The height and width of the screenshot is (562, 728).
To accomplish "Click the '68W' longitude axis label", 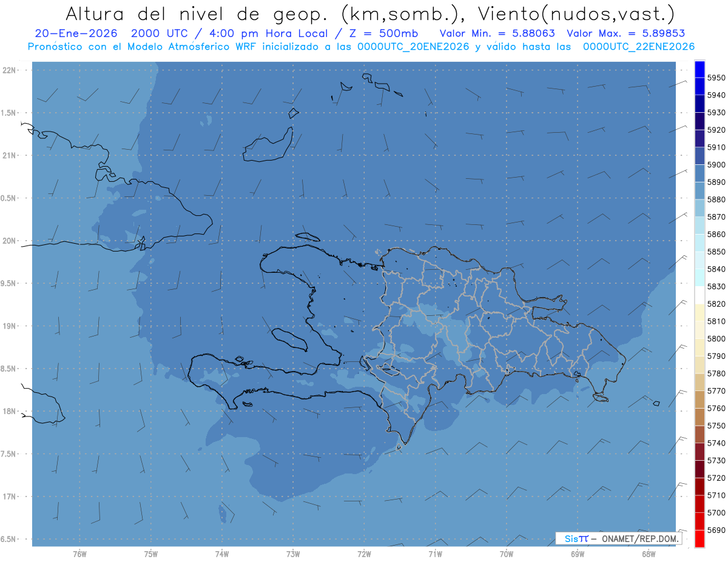I will [649, 554].
